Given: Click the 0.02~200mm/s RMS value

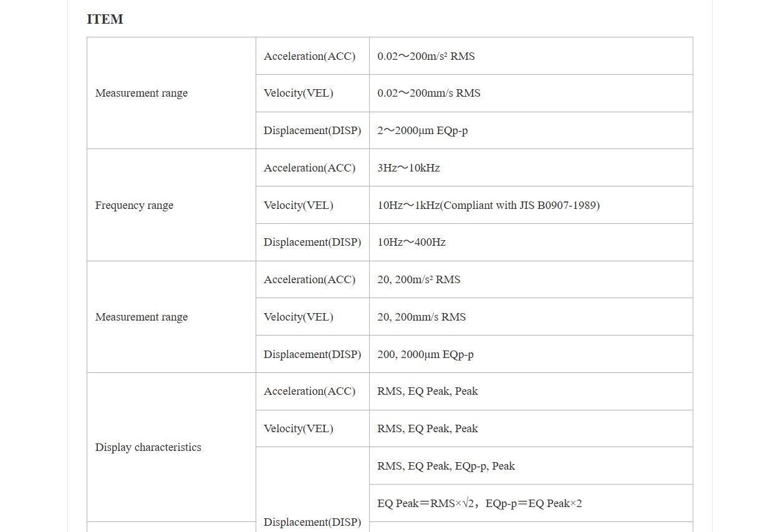Looking at the screenshot, I should pyautogui.click(x=531, y=93).
